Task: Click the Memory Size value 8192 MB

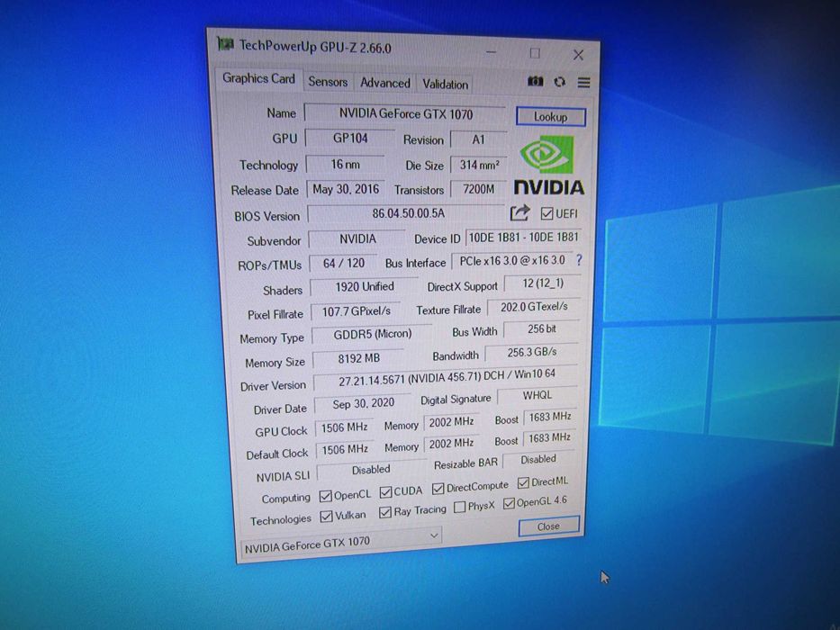Action: click(358, 358)
